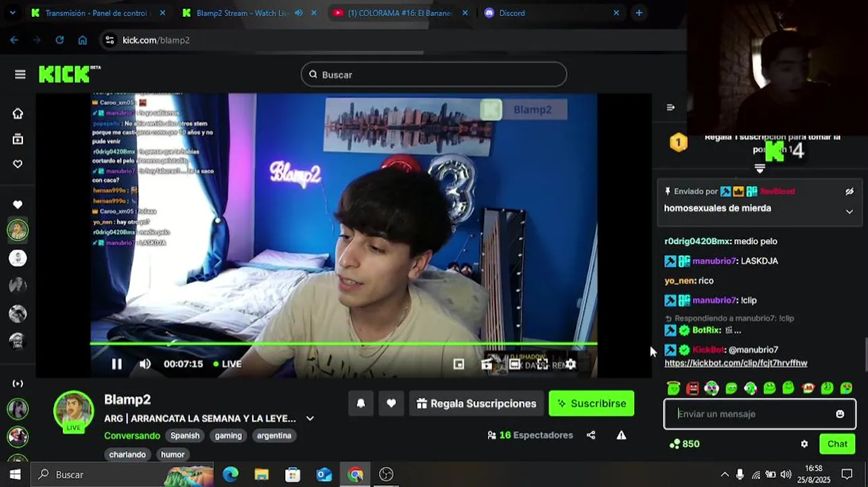Viewport: 868px width, 487px height.
Task: Open the Conversando category link
Action: pyautogui.click(x=132, y=436)
